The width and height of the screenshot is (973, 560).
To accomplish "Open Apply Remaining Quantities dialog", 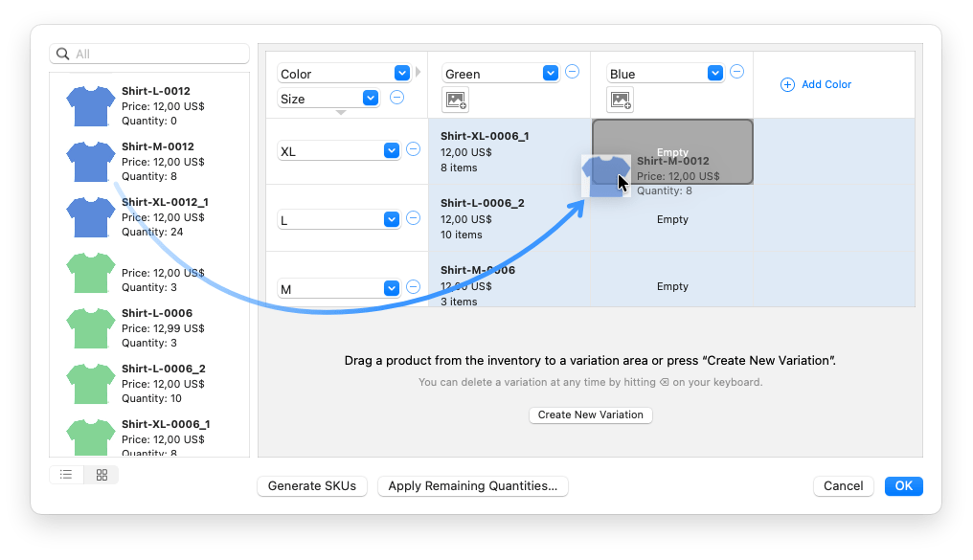I will pyautogui.click(x=472, y=485).
